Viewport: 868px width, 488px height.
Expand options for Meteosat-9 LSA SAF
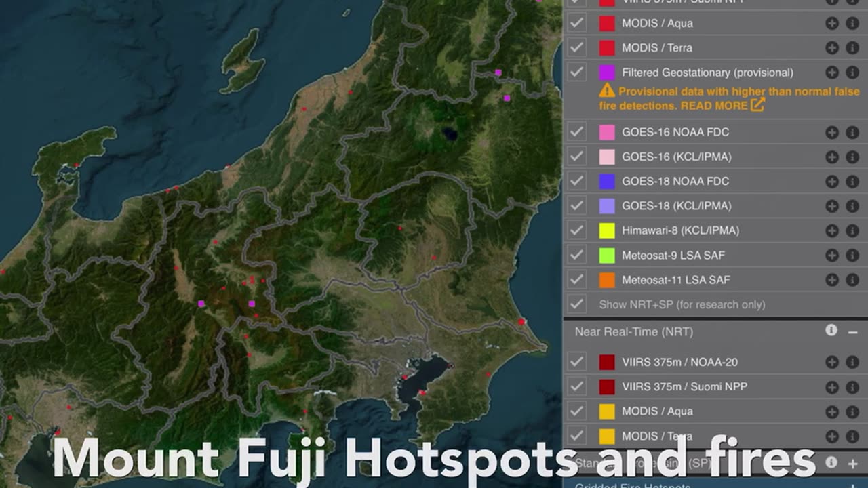click(x=831, y=256)
